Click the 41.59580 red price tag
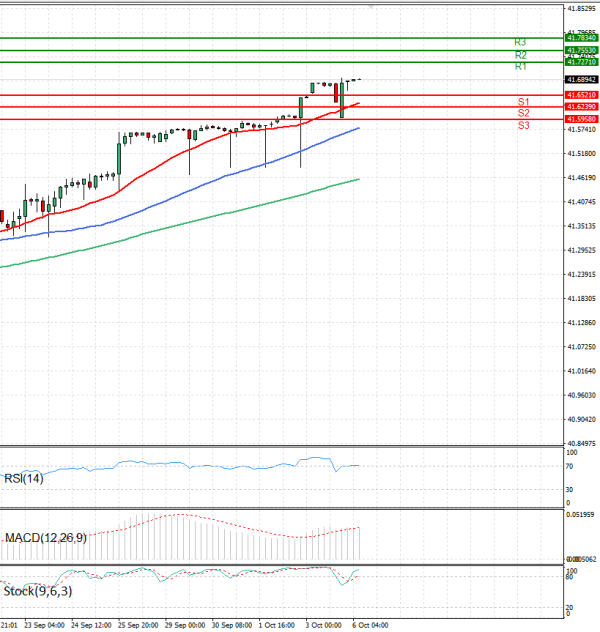The image size is (600, 632). [581, 119]
